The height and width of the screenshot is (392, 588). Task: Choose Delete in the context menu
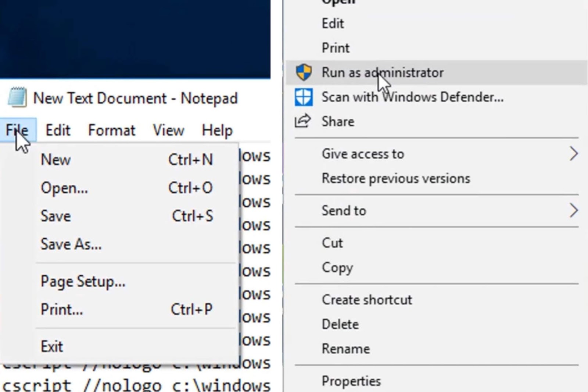point(436,324)
